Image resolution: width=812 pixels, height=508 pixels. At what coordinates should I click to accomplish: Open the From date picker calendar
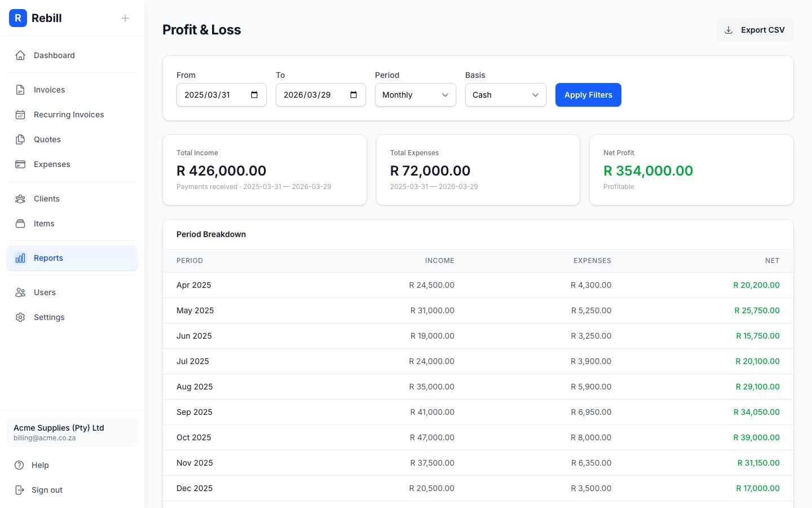coord(254,95)
